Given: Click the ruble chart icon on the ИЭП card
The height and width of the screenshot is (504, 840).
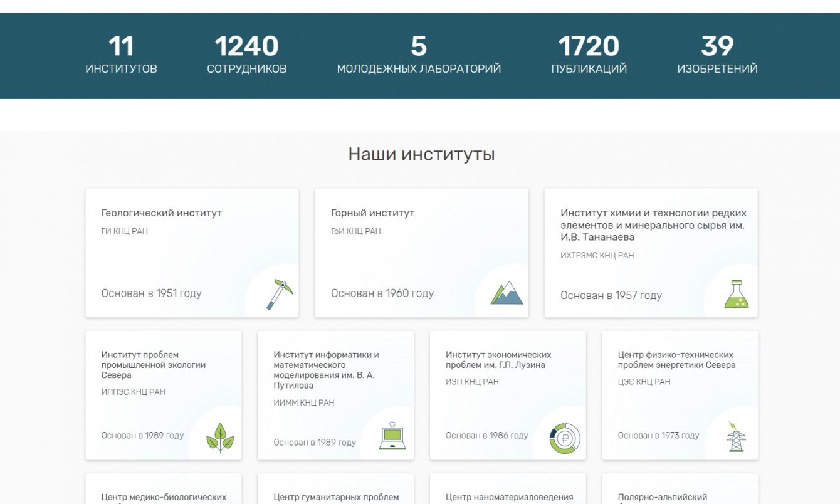Looking at the screenshot, I should [x=565, y=438].
